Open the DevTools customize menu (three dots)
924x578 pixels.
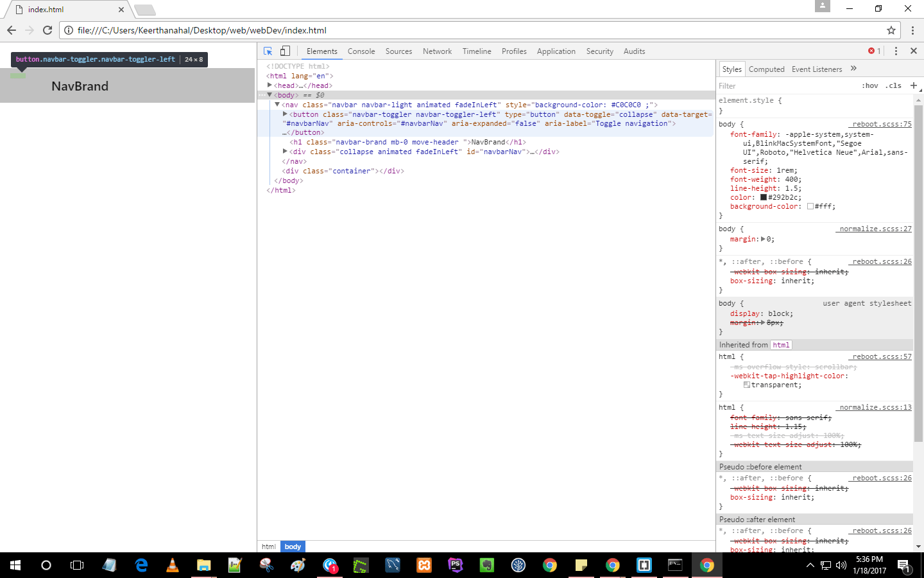pos(896,51)
